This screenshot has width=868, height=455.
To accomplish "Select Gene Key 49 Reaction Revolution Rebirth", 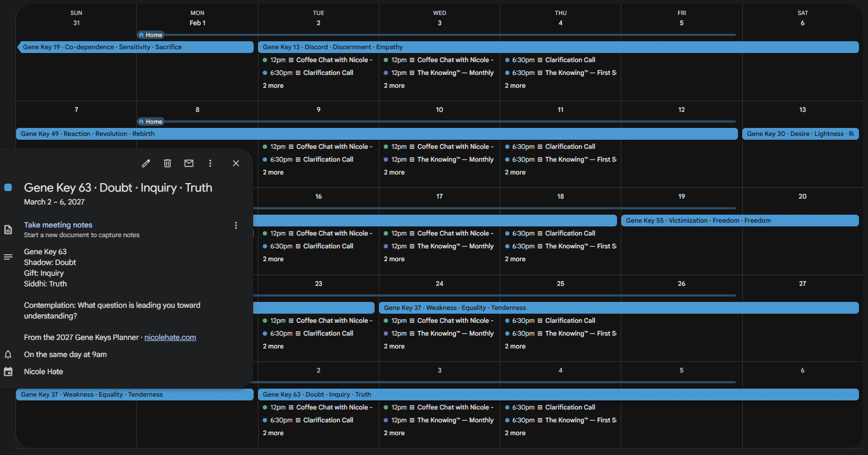I will pyautogui.click(x=377, y=134).
